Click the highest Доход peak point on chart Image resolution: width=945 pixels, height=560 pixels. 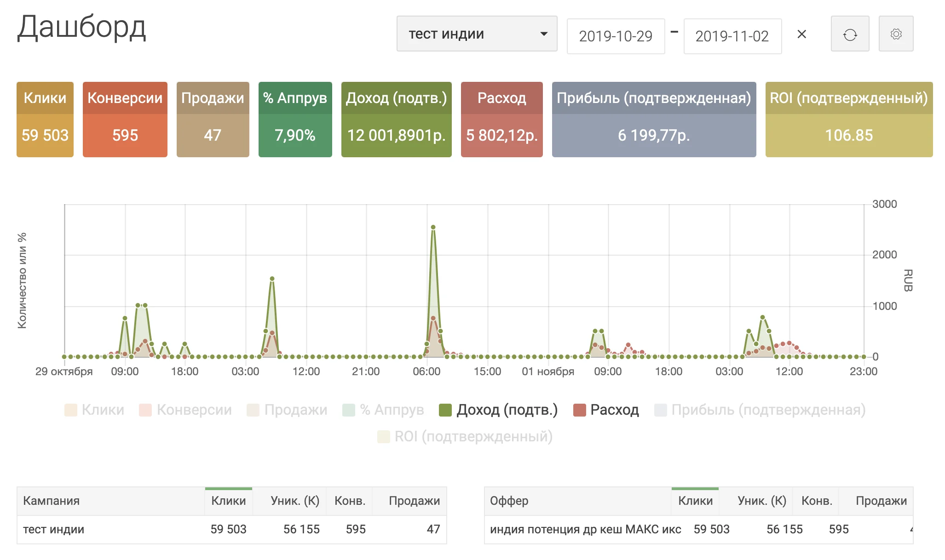point(433,227)
